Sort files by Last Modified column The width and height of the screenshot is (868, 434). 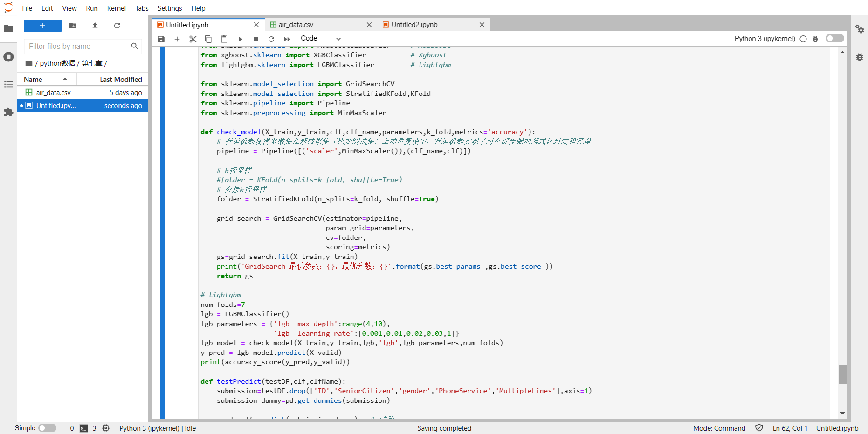tap(112, 80)
